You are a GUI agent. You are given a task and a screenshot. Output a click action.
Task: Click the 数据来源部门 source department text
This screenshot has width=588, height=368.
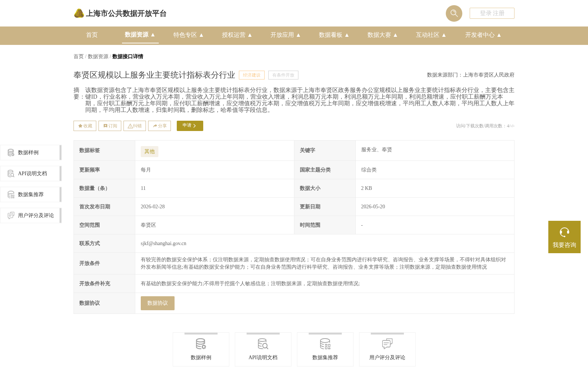471,75
